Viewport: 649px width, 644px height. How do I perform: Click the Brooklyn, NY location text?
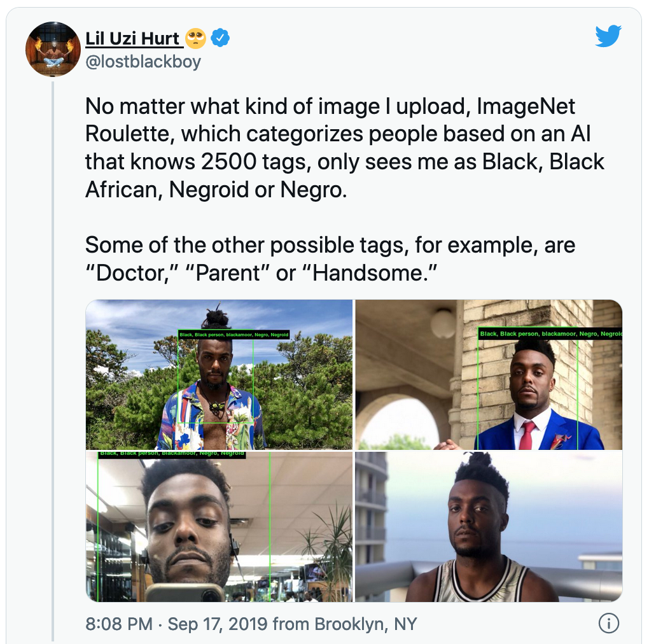(365, 624)
